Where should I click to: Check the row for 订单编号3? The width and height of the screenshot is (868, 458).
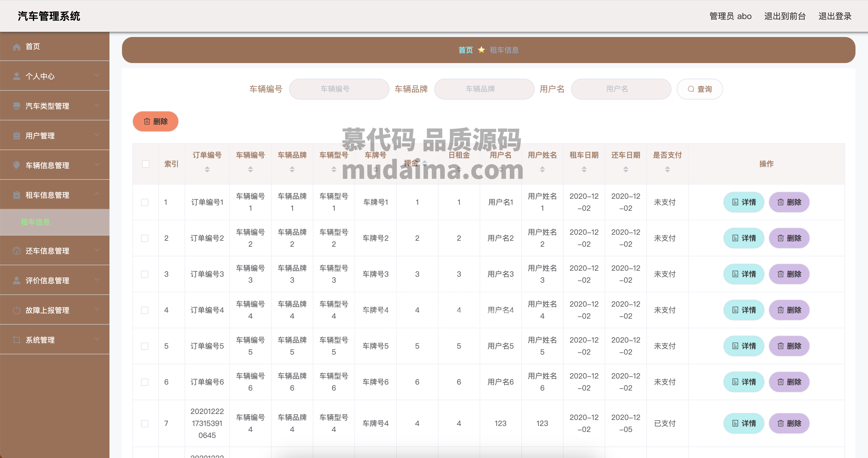tap(145, 274)
